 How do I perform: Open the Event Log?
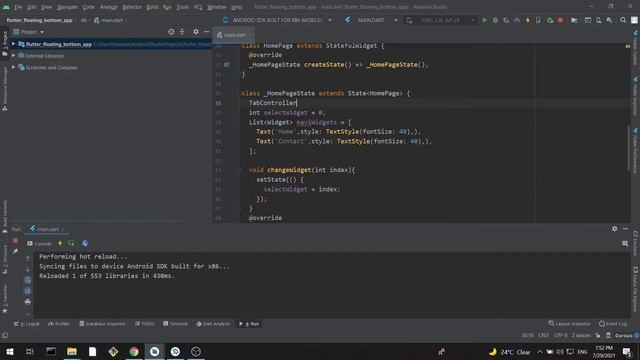click(x=613, y=324)
